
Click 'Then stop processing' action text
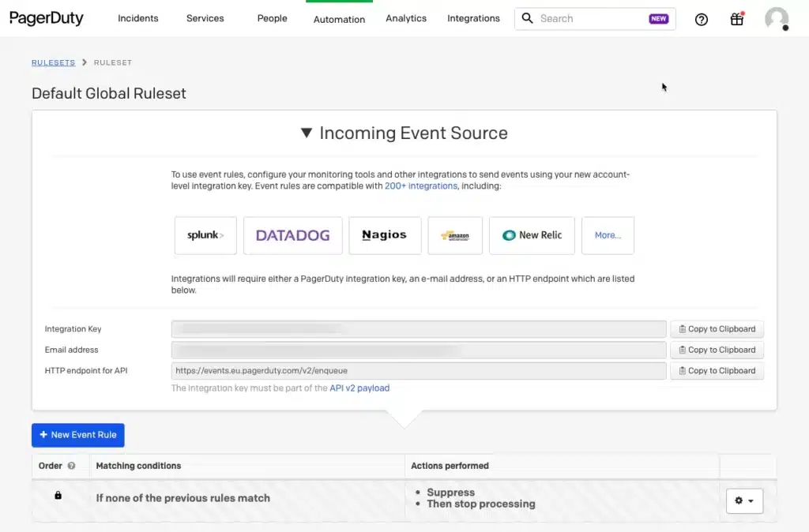point(481,504)
